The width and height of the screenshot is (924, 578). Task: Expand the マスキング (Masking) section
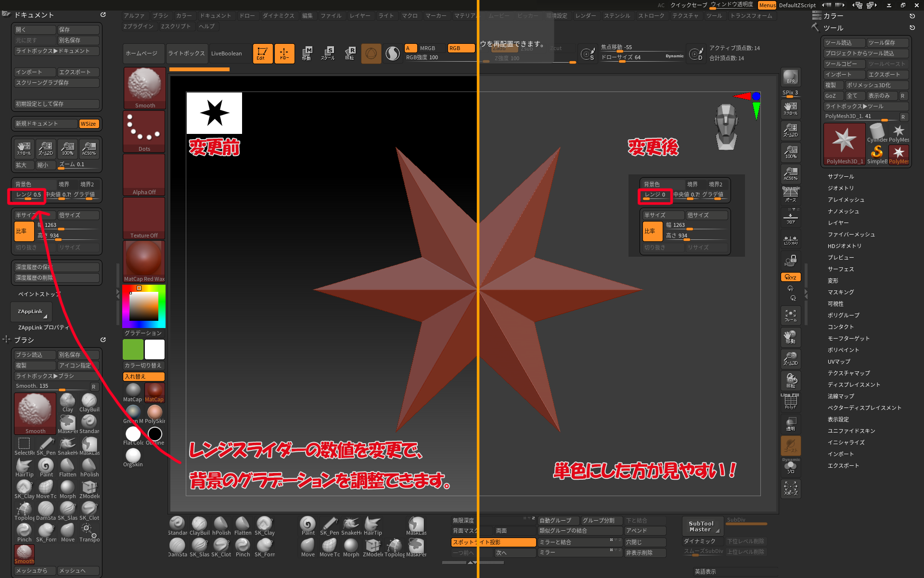tap(841, 292)
